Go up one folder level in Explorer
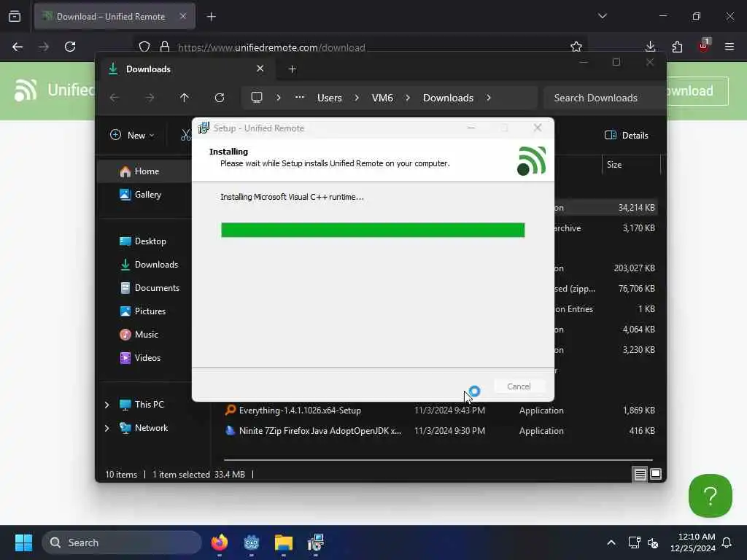Image resolution: width=747 pixels, height=560 pixels. click(185, 98)
